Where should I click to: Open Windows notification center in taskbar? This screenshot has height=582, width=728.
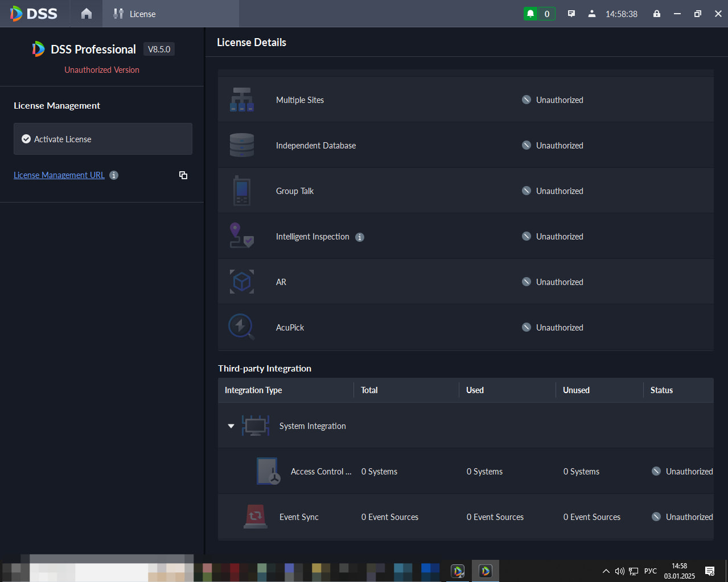(710, 571)
